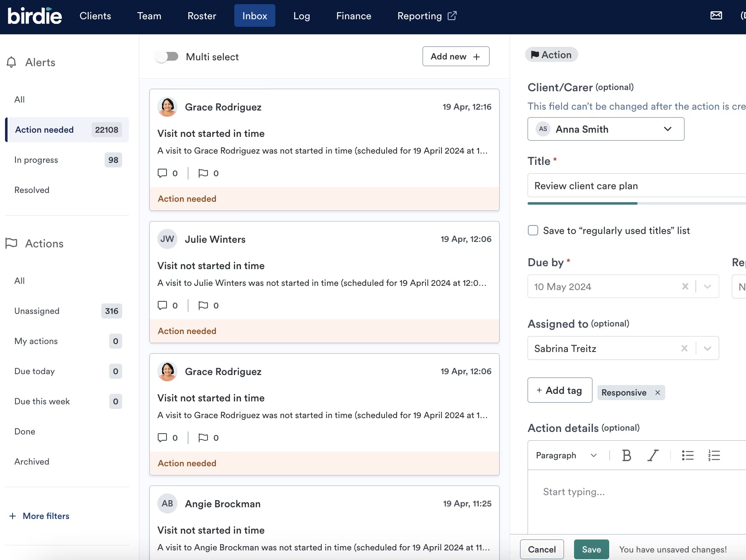Select the Unassigned actions filter
This screenshot has width=746, height=560.
(x=67, y=311)
